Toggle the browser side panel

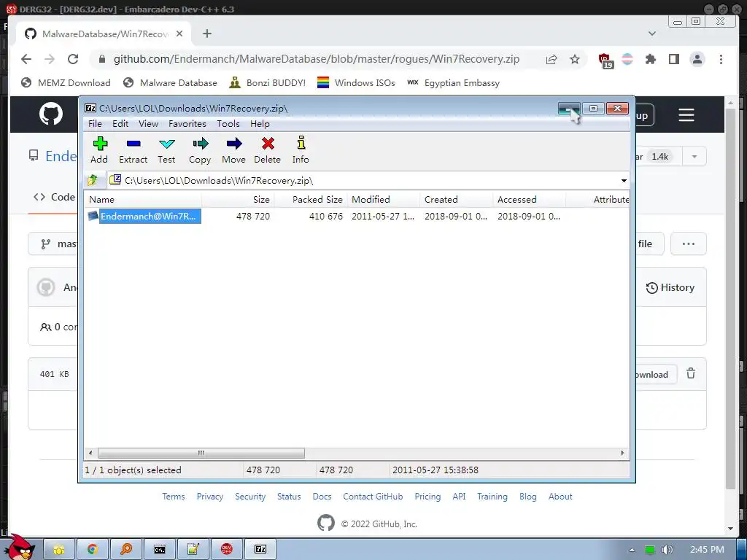[673, 59]
